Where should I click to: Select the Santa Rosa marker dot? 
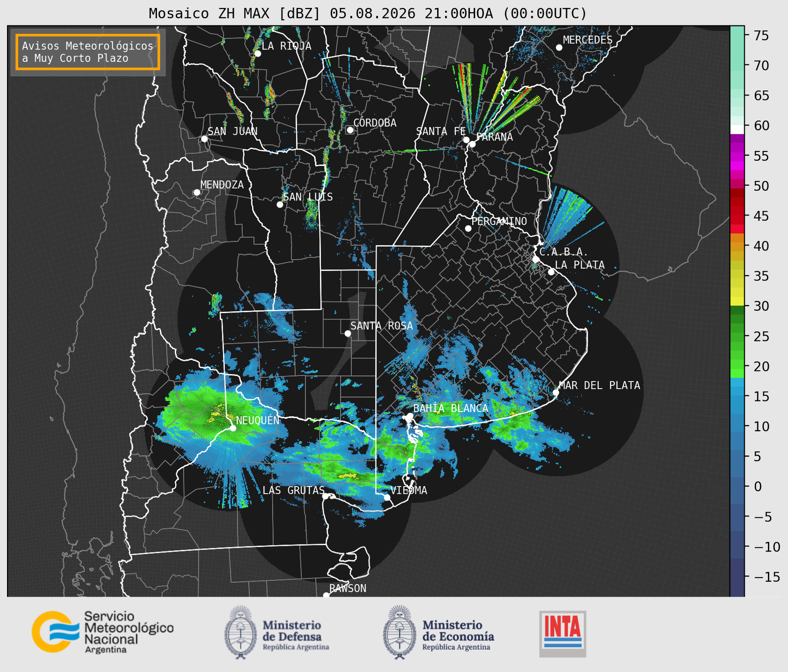point(348,333)
